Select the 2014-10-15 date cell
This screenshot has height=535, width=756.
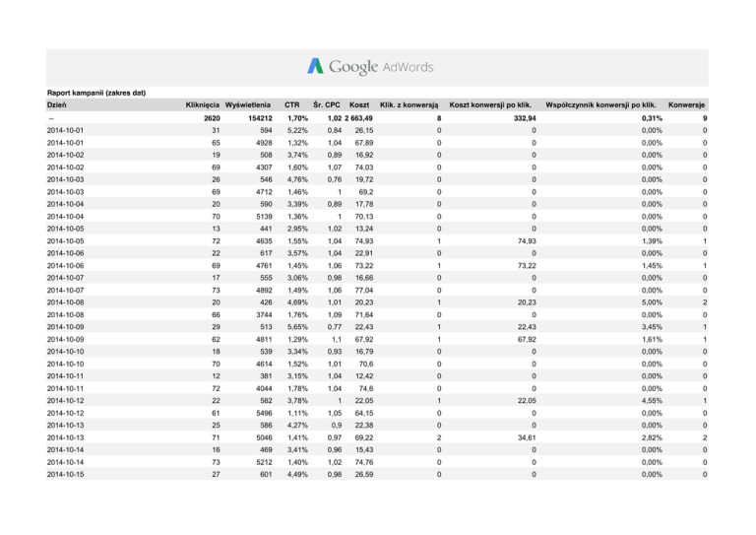click(x=67, y=475)
